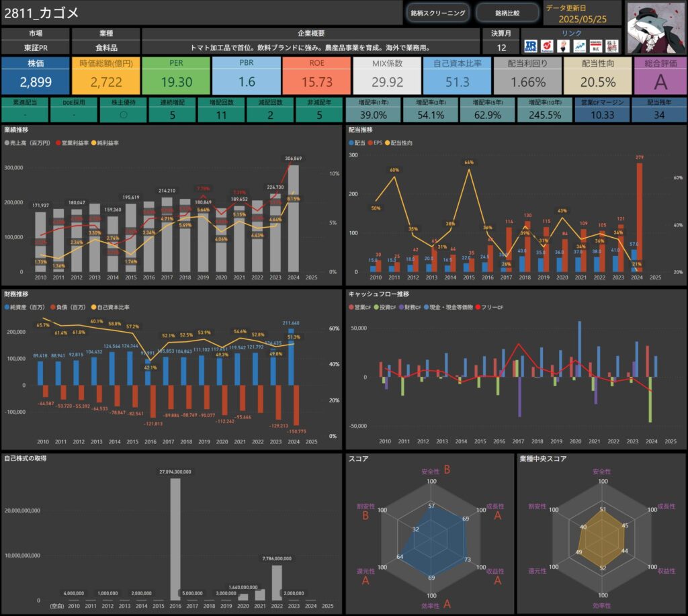This screenshot has width=688, height=616.
Task: Click the 負債 (百万) legend entry
Action: tap(68, 307)
